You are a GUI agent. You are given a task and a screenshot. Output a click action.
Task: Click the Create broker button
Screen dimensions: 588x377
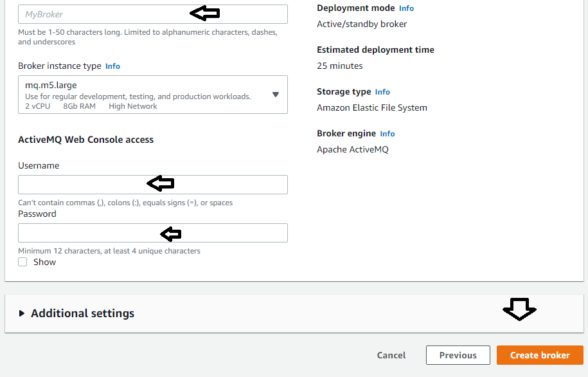[540, 354]
